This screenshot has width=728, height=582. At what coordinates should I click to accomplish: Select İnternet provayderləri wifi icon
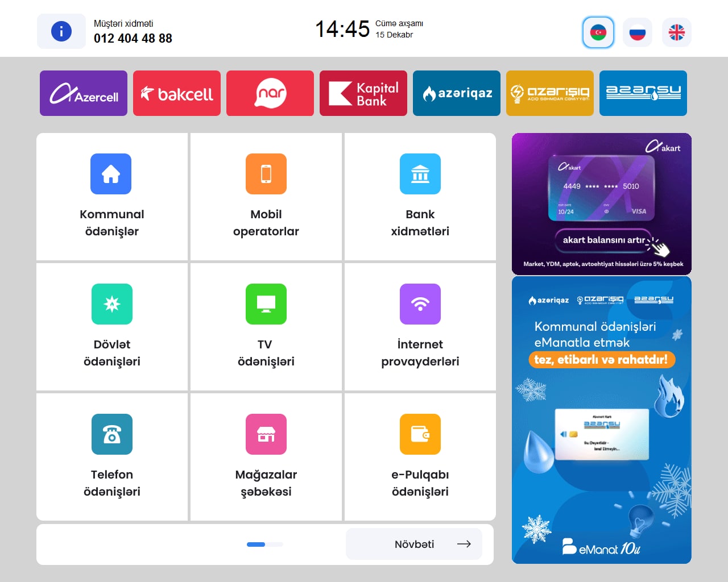420,304
